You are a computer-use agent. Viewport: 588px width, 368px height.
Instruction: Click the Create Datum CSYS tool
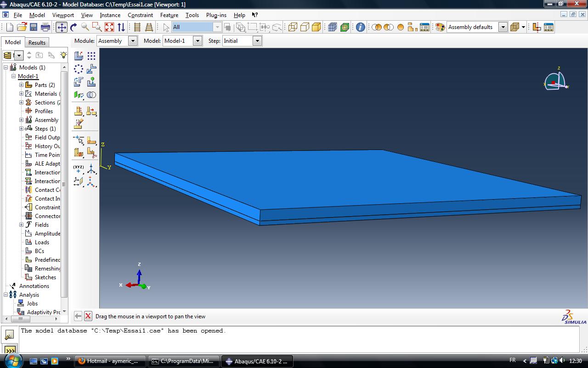91,169
